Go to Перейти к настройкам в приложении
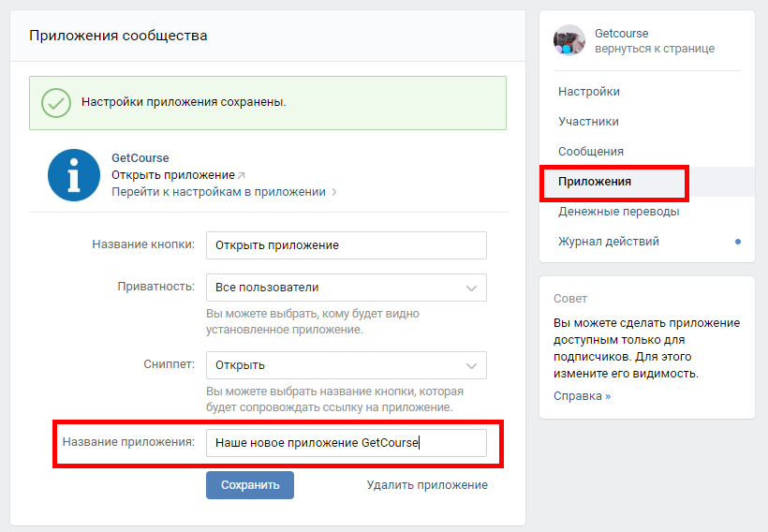Screen dimensions: 768x532 click(218, 192)
